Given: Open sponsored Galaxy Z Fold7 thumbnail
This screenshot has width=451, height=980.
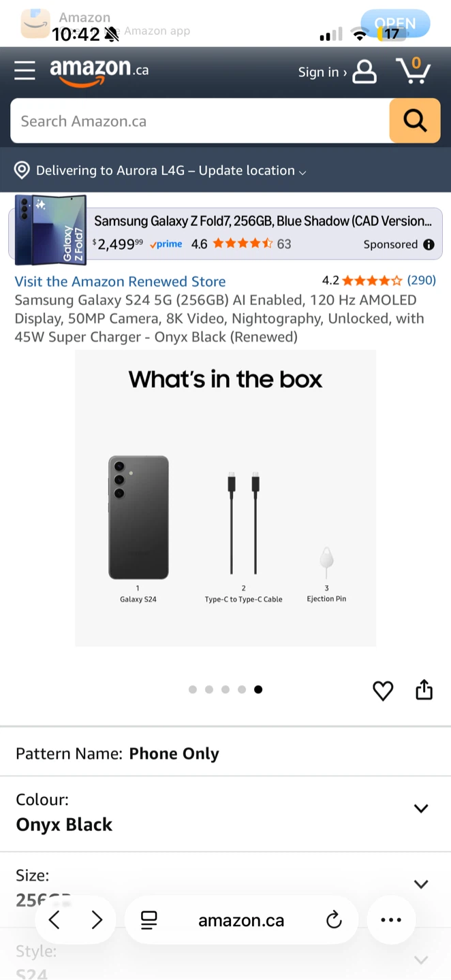Looking at the screenshot, I should [51, 230].
